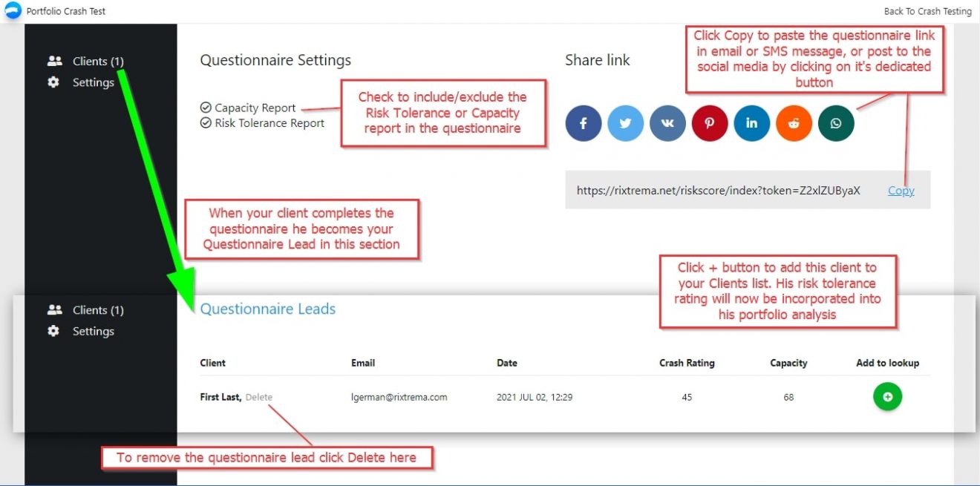Click the questionnaire URL text field
This screenshot has width=980, height=486.
point(718,191)
